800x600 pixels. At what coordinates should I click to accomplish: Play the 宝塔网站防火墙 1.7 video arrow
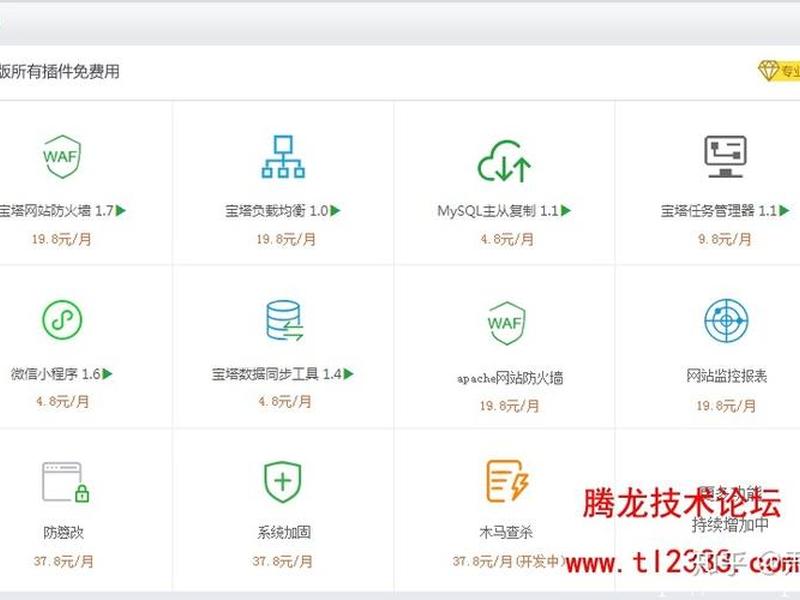click(x=120, y=210)
